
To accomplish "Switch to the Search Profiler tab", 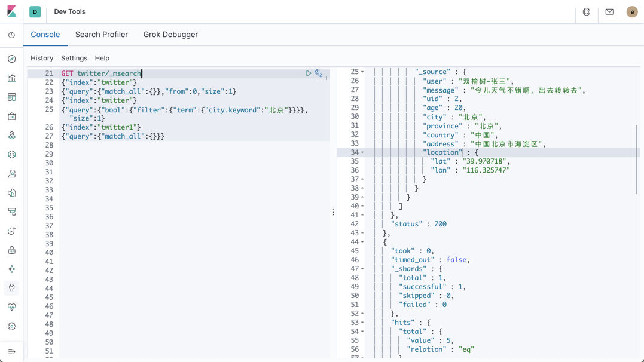I will point(101,35).
